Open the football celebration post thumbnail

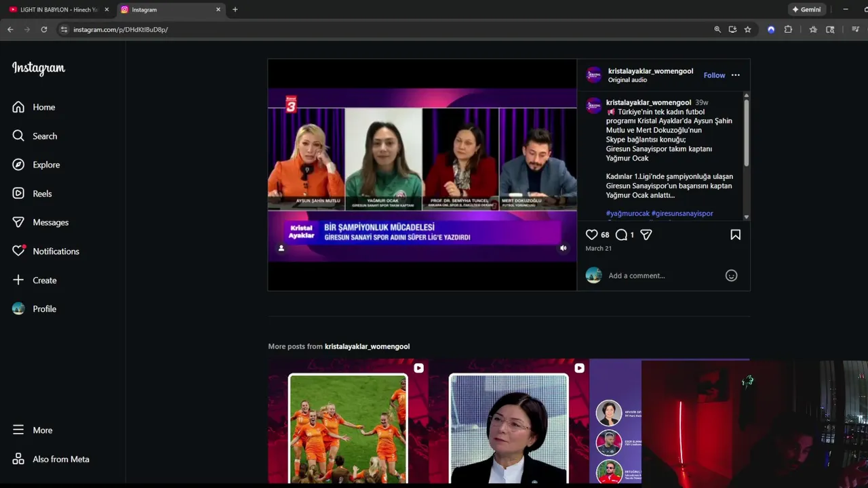coord(348,421)
